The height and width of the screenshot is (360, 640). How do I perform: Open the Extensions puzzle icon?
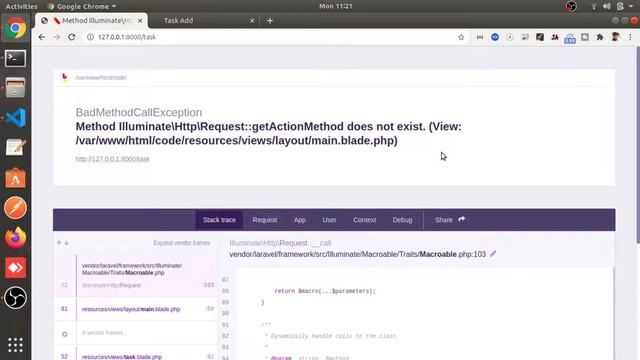click(x=600, y=37)
